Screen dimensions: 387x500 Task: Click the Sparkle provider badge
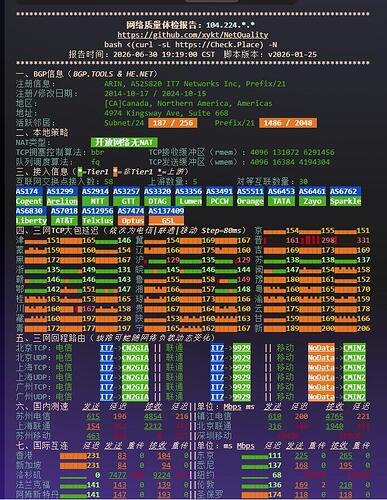click(x=346, y=201)
